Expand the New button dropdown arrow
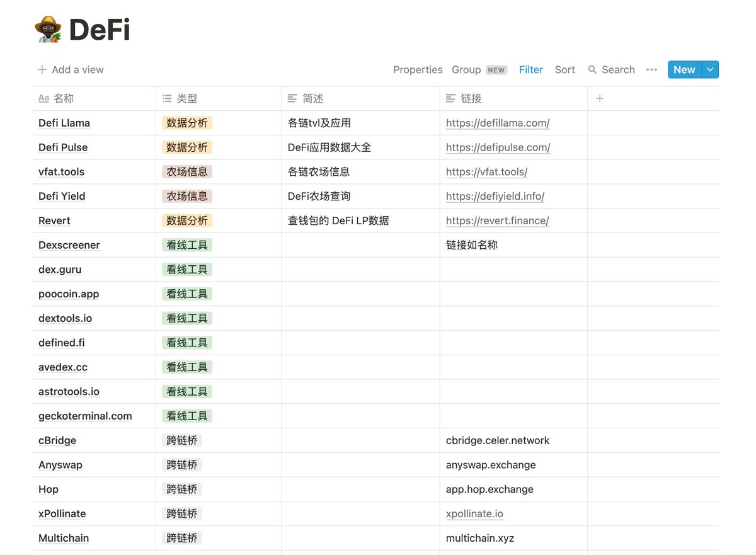This screenshot has width=756, height=555. tap(710, 70)
